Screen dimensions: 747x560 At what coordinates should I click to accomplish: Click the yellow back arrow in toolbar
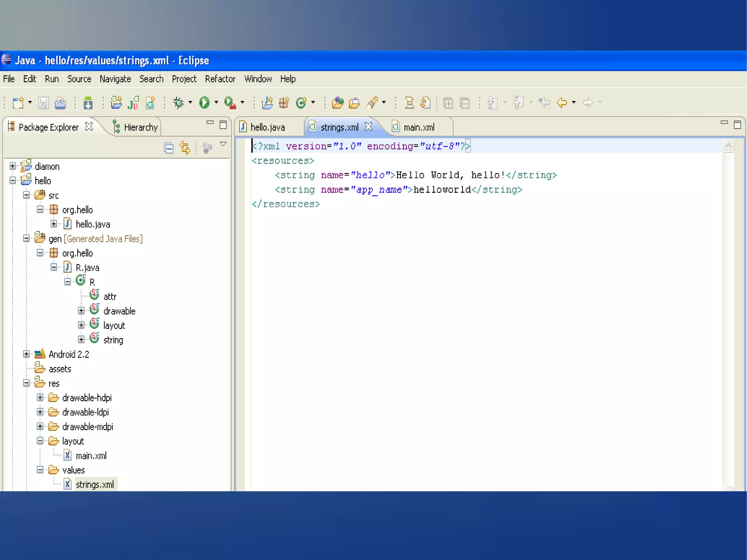pyautogui.click(x=562, y=103)
